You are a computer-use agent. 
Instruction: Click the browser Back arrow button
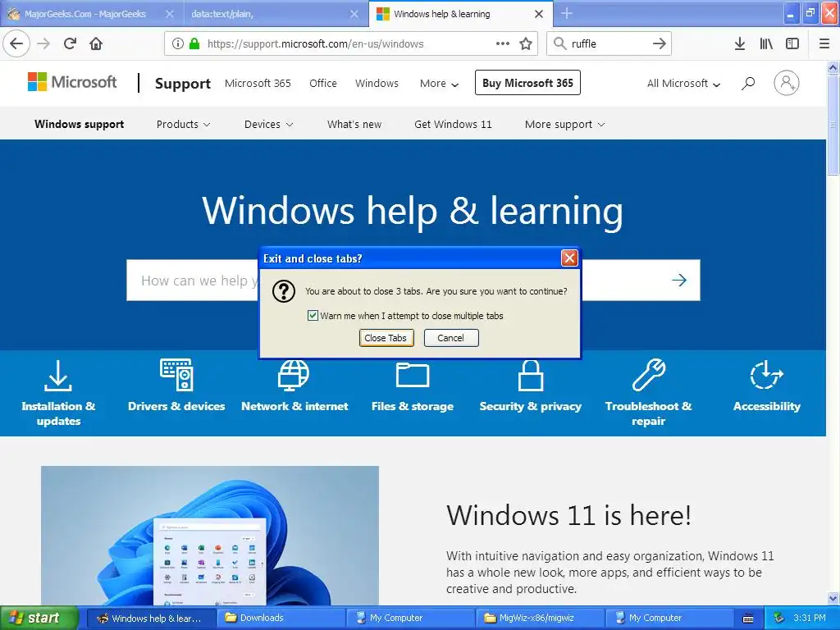[16, 43]
